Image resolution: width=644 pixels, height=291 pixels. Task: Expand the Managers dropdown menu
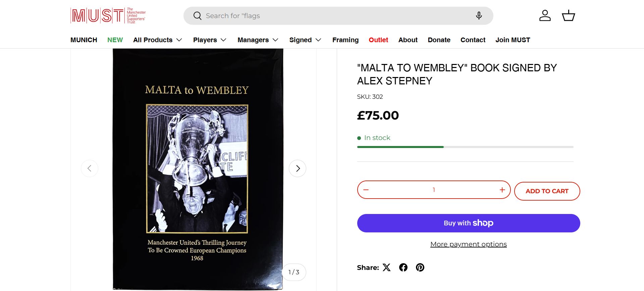[258, 40]
